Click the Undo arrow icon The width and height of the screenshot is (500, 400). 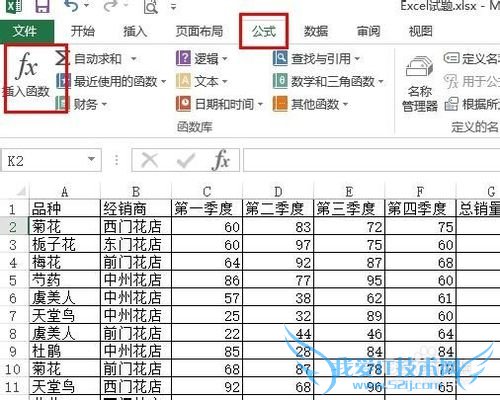tap(72, 6)
